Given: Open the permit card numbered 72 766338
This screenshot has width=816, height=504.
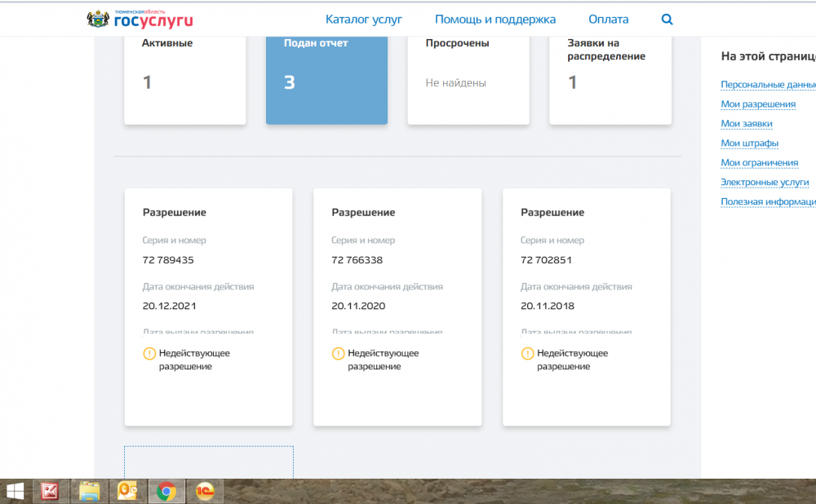Looking at the screenshot, I should click(x=397, y=306).
